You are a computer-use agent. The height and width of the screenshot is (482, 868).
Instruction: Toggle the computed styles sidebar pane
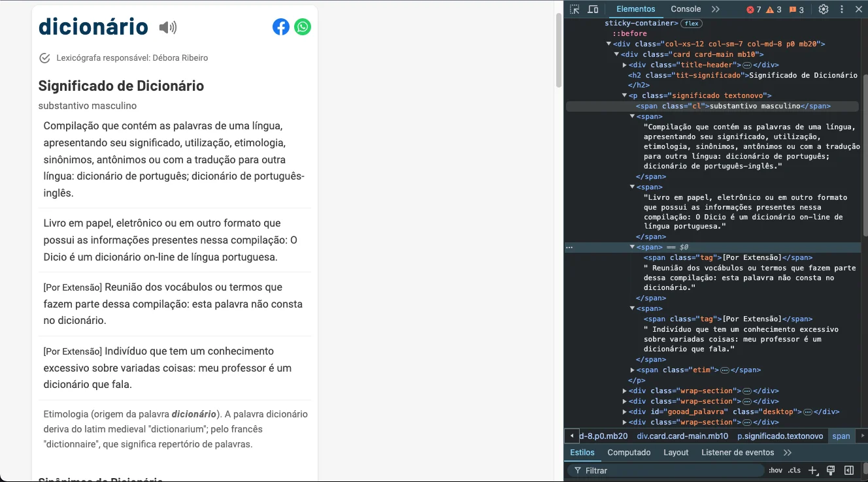coord(849,470)
